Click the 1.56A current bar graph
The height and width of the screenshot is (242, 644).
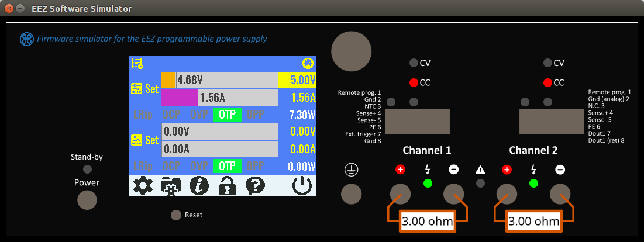pyautogui.click(x=220, y=98)
